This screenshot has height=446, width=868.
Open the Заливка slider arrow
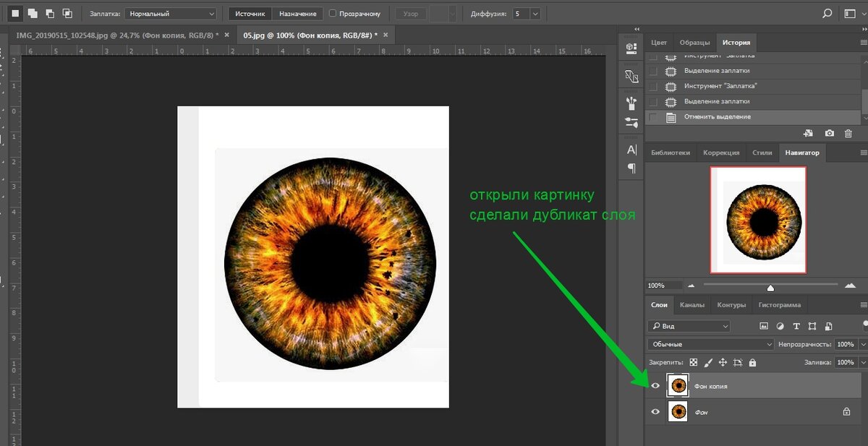862,362
